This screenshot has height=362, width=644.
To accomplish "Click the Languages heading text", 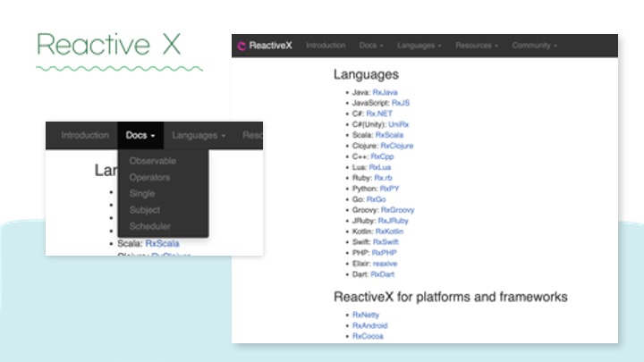I will coord(366,74).
